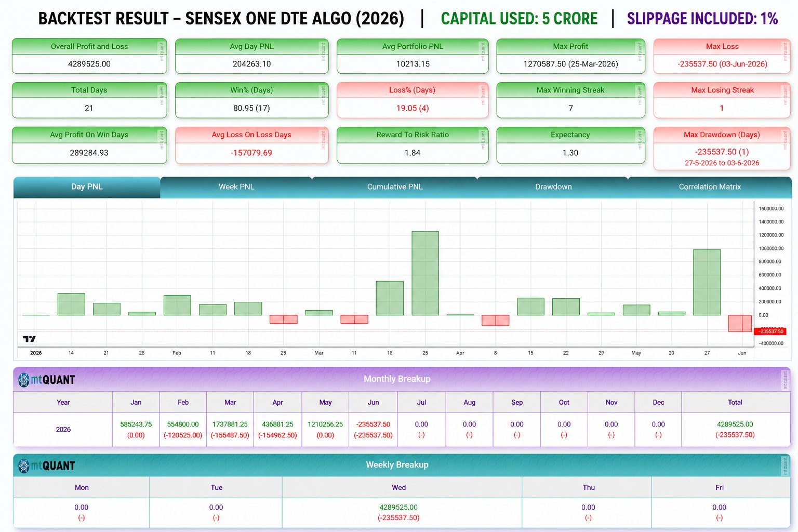This screenshot has height=532, width=798.
Task: Switch to the Week PNL tab
Action: (x=236, y=187)
